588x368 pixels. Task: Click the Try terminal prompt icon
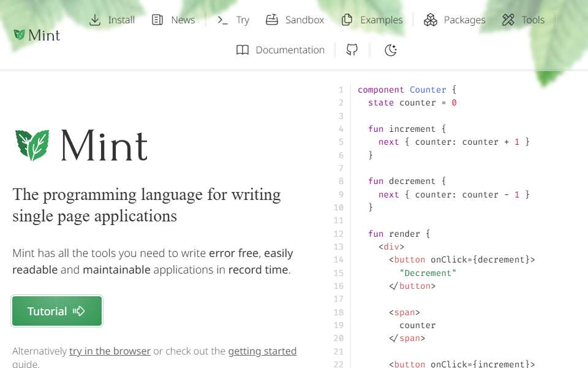222,20
